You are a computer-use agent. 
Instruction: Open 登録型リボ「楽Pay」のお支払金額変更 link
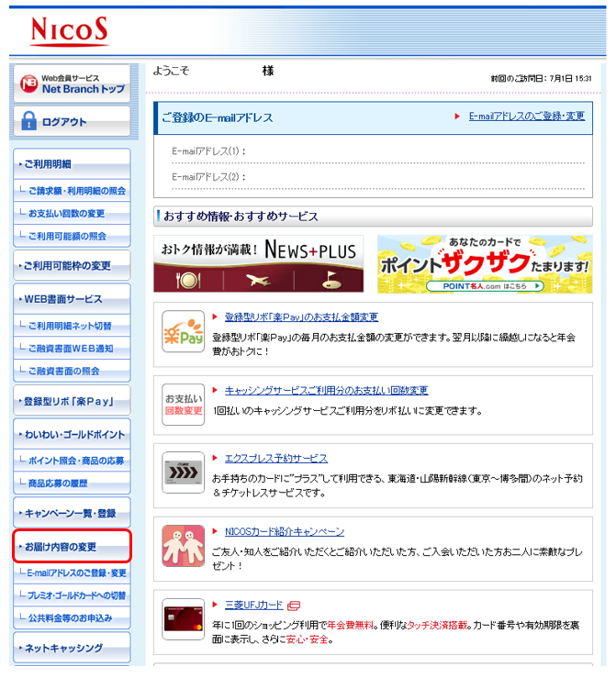coord(301,317)
